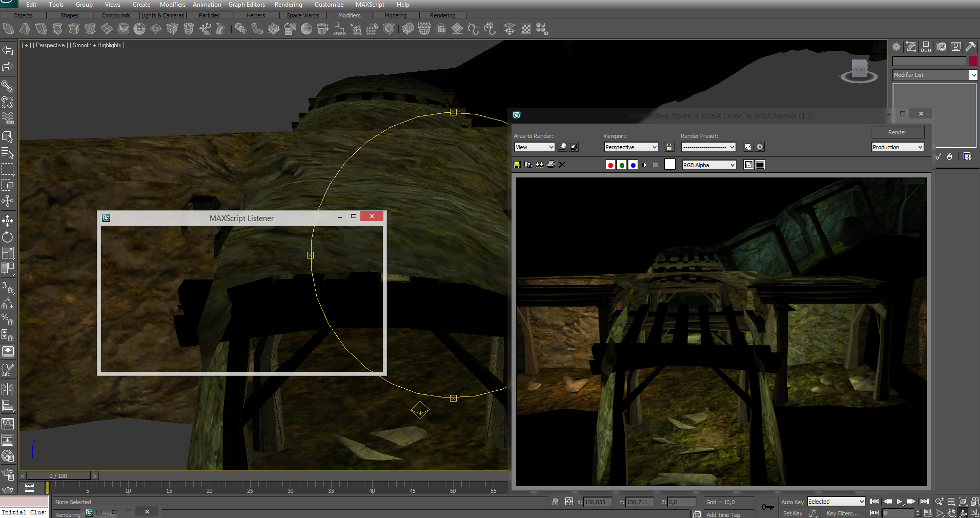Activate the Rotate tool
Screen dimensions: 980x518
(x=8, y=237)
